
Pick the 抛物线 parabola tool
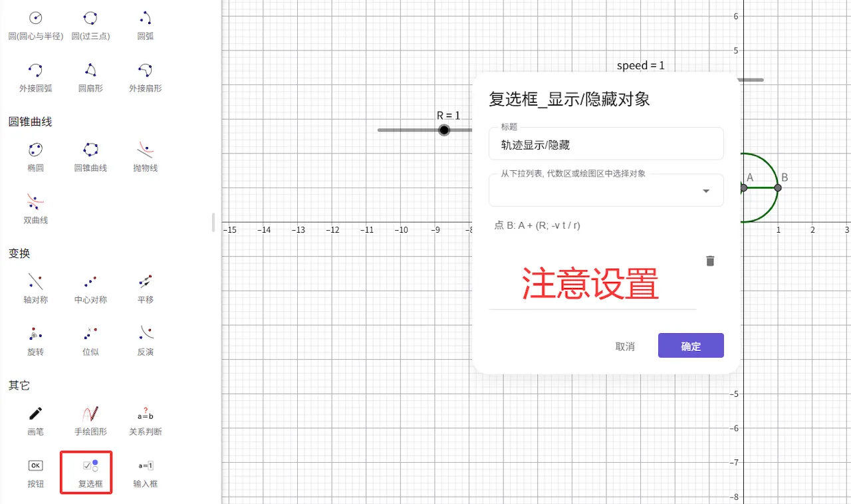(145, 156)
